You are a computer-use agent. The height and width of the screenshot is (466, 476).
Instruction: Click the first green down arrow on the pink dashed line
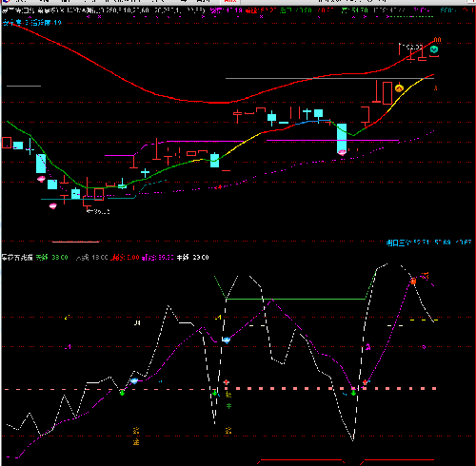pos(122,393)
